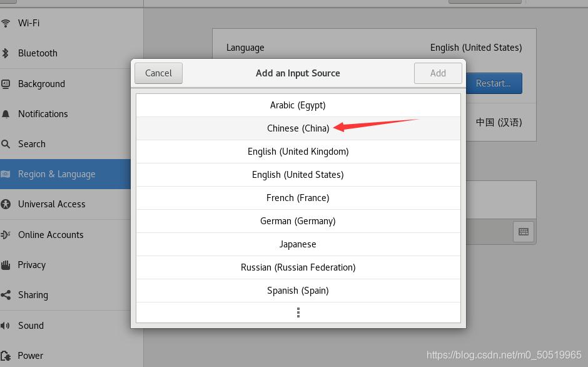The width and height of the screenshot is (588, 367).
Task: Pick Japanese from the input list
Action: tap(298, 244)
